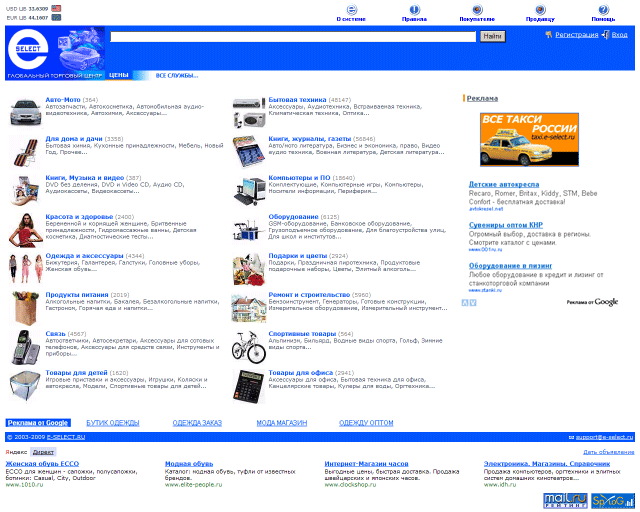
Task: Click the 'Правила' exclamation icon
Action: [x=414, y=9]
